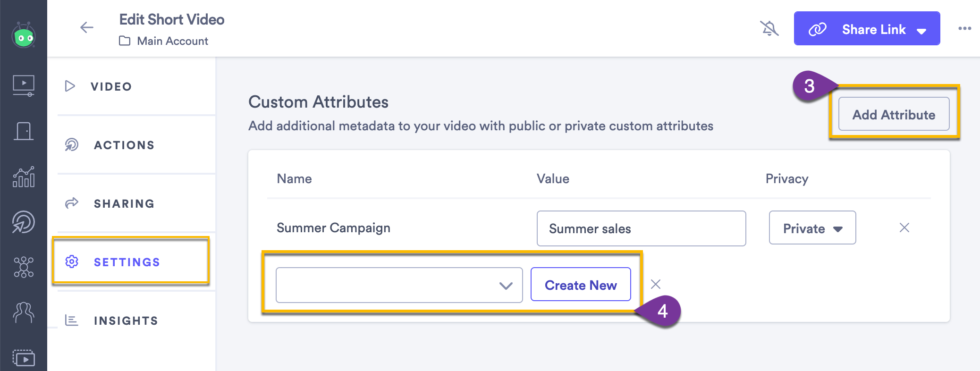Open the door-shaped sidebar icon
Image resolution: width=980 pixels, height=371 pixels.
coord(24,131)
